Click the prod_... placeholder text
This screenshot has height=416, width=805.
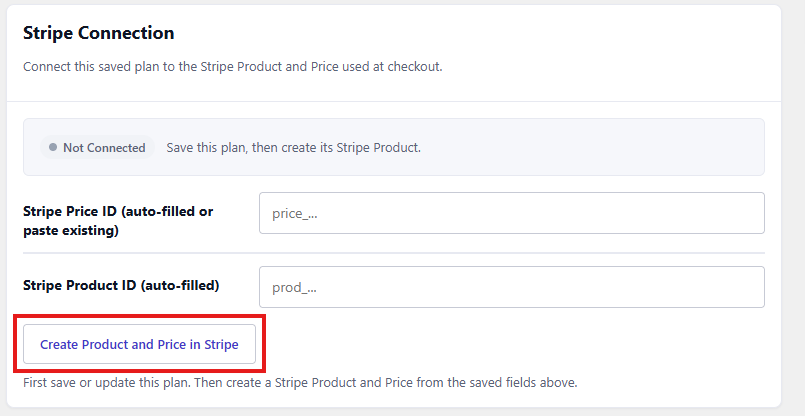(x=294, y=288)
